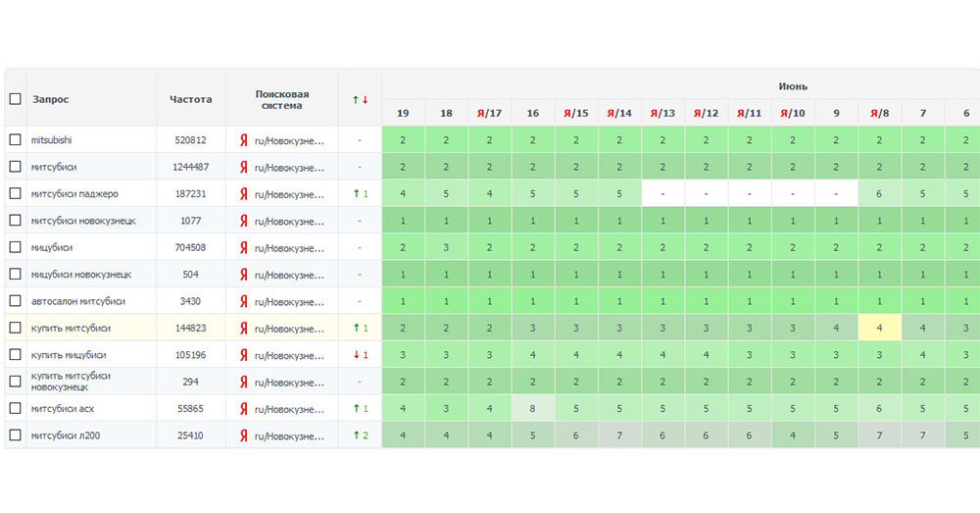Image resolution: width=980 pixels, height=513 pixels.
Task: Toggle the select-all checkbox in header
Action: click(15, 99)
